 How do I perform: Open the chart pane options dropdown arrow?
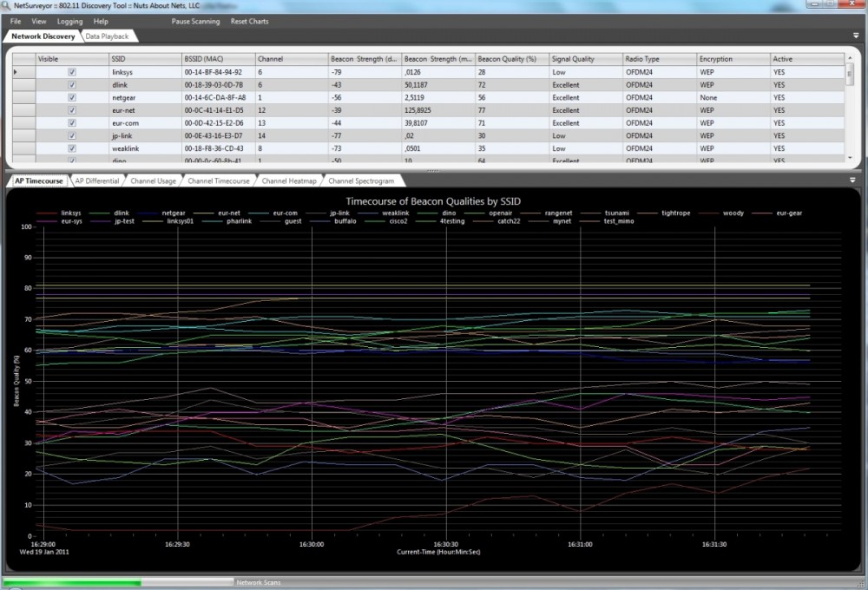point(856,180)
